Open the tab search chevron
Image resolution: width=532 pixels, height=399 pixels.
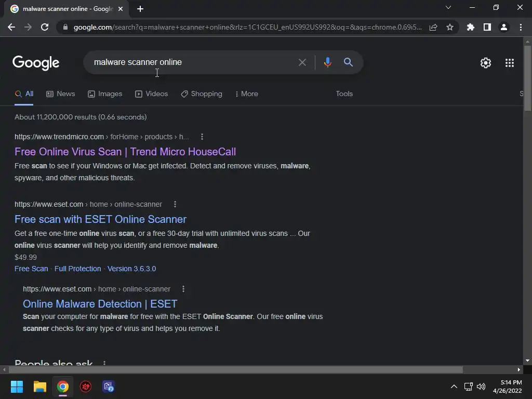click(x=448, y=7)
